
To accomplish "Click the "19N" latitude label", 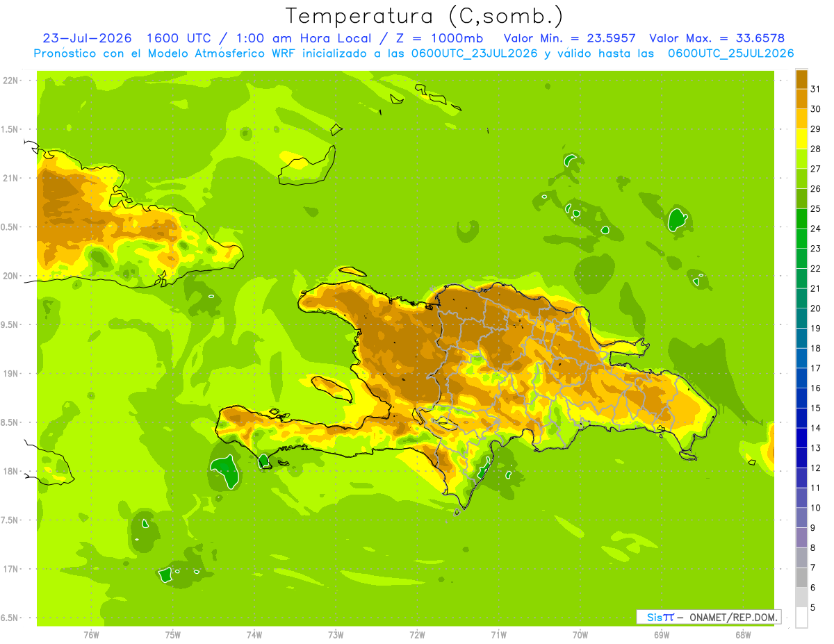I will 11,374.
